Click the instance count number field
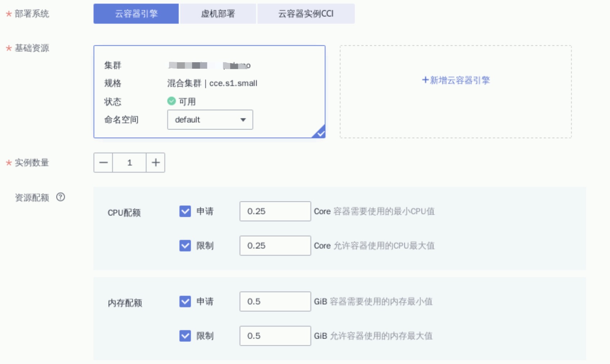Viewport: 610px width, 364px height. [x=129, y=163]
